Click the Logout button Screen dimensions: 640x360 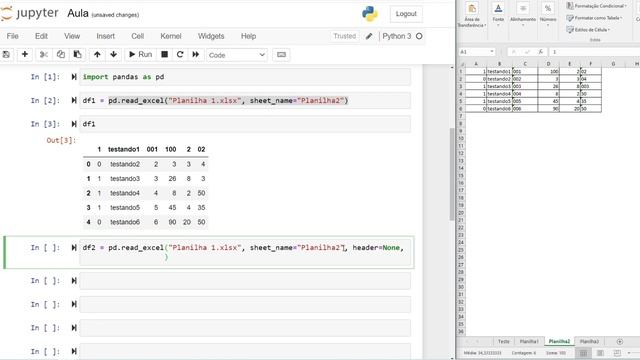[406, 14]
